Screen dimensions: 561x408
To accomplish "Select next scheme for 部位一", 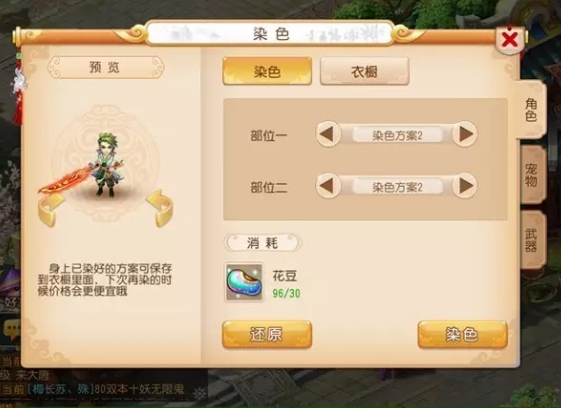I will [465, 134].
